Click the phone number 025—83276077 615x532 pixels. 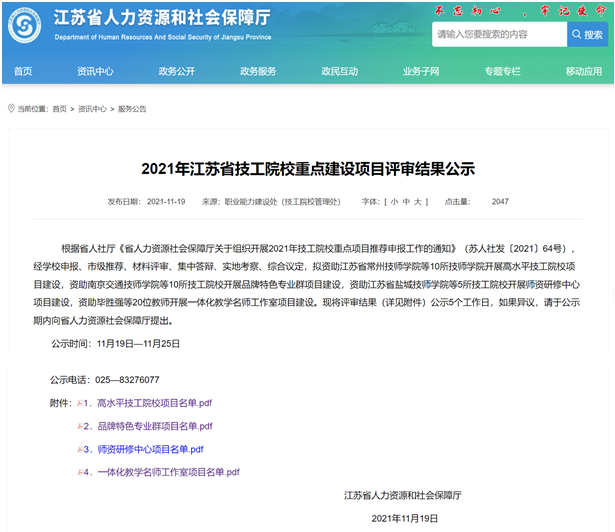127,380
